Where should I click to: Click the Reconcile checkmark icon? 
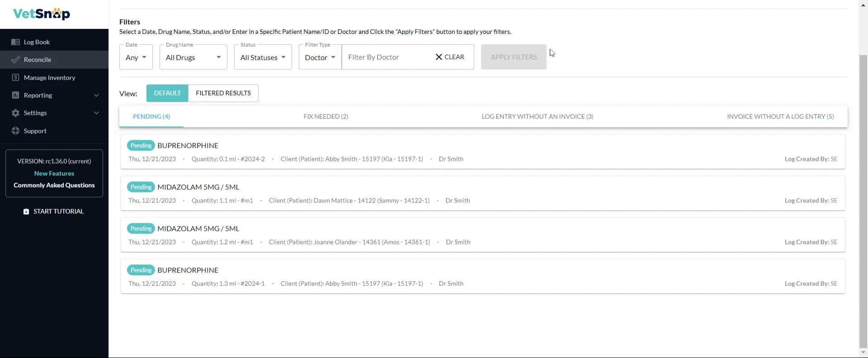tap(15, 60)
